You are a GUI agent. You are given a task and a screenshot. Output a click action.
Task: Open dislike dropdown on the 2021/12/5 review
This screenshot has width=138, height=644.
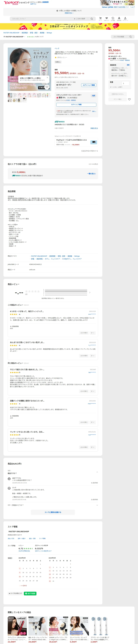point(93,333)
